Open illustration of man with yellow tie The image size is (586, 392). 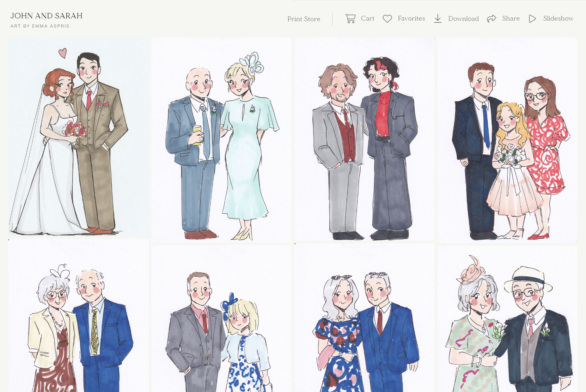[x=78, y=316]
